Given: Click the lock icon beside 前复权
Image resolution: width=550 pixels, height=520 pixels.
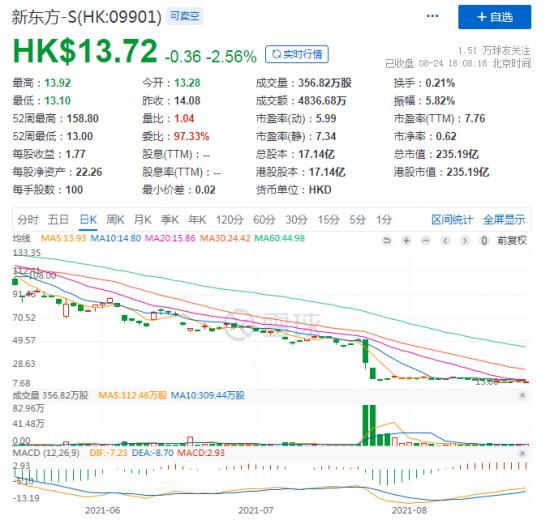Looking at the screenshot, I should click(484, 241).
